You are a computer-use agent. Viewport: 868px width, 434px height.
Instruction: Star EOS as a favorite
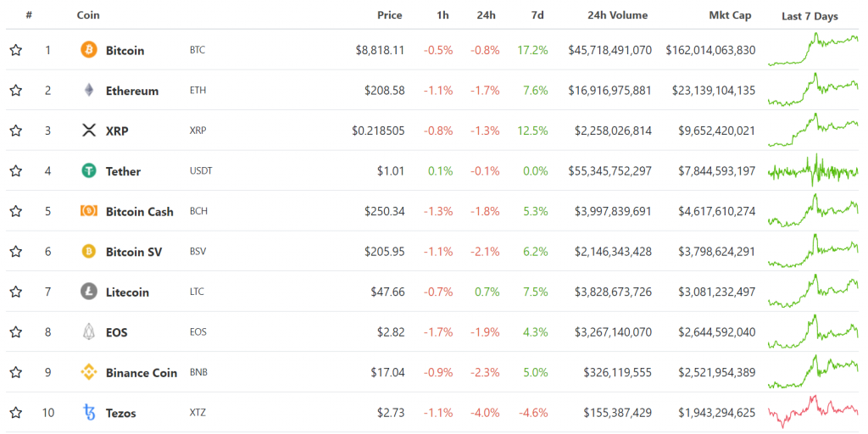click(15, 332)
